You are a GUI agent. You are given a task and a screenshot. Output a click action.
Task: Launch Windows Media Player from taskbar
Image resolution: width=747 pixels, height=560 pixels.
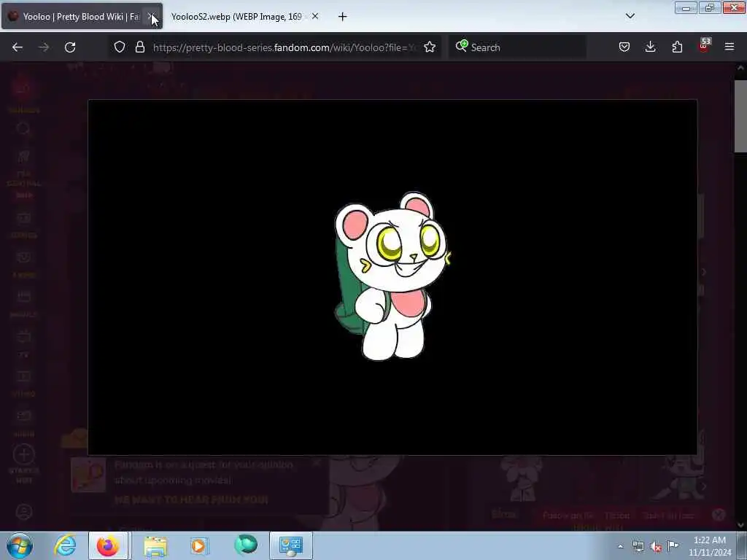[199, 545]
